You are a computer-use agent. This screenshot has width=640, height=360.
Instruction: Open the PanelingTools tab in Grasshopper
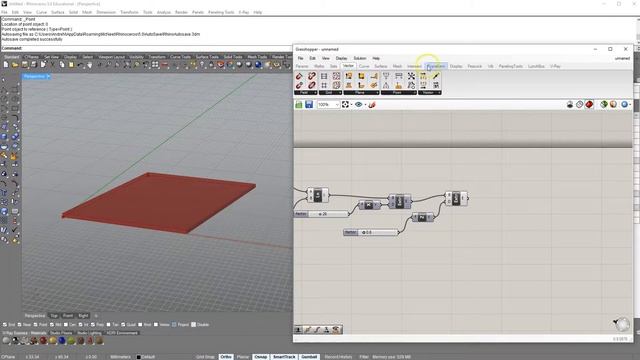tap(511, 66)
